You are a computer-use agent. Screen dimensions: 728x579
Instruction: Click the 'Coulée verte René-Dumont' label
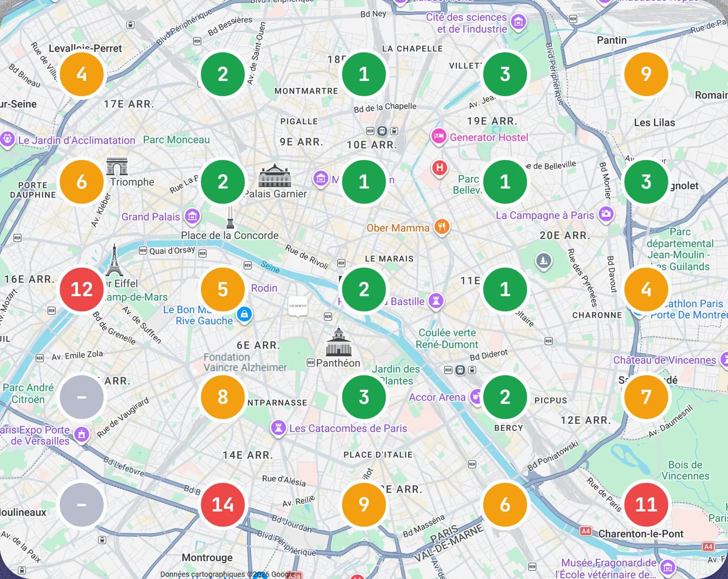click(x=448, y=338)
